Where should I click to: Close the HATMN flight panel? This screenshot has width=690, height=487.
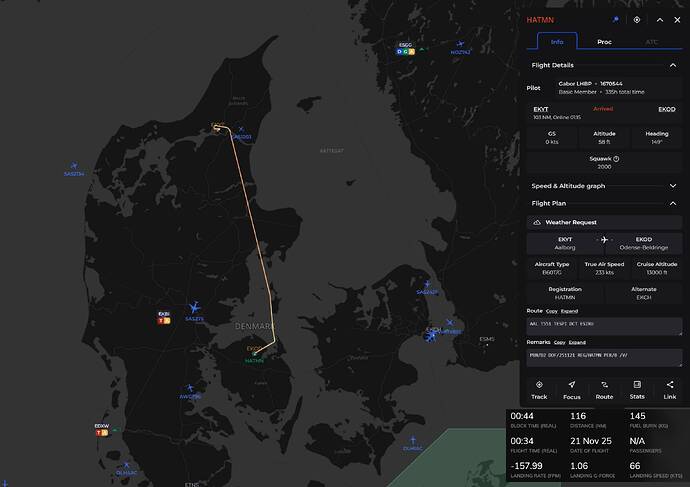(677, 20)
